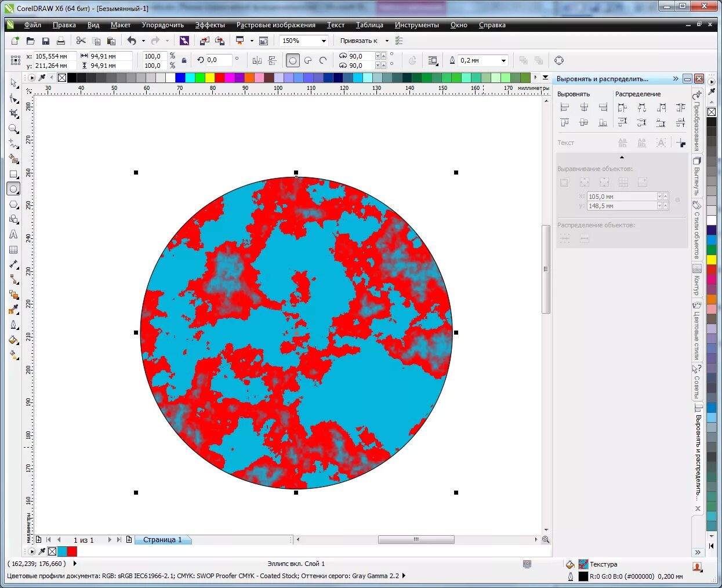Screen dimensions: 722x588
Task: Open the Преобразования docker tab
Action: click(x=696, y=121)
